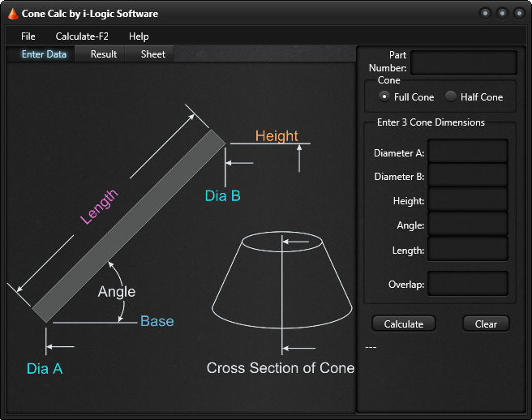Viewport: 532px width, 420px height.
Task: Click the Diameter B input field
Action: (468, 175)
